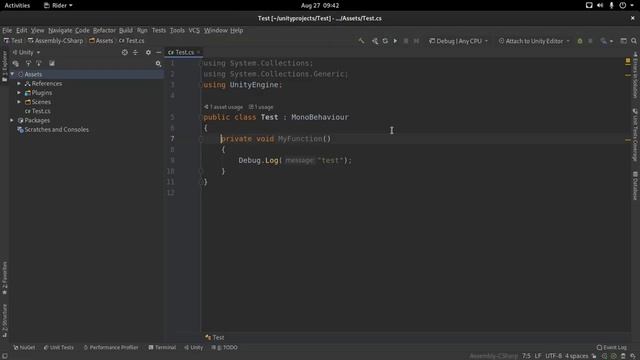Click the system volume icon
640x360 pixels.
600,5
